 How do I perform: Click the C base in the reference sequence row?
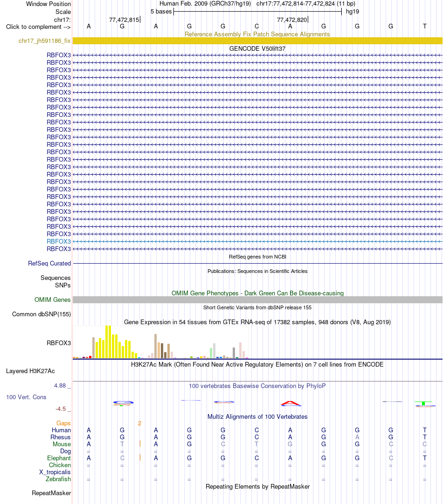pos(256,27)
